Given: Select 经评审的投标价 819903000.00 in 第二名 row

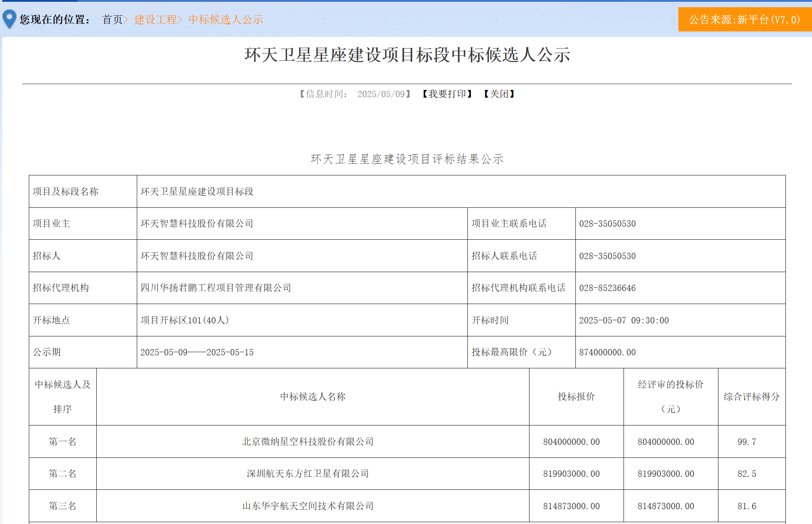Looking at the screenshot, I should point(666,474).
